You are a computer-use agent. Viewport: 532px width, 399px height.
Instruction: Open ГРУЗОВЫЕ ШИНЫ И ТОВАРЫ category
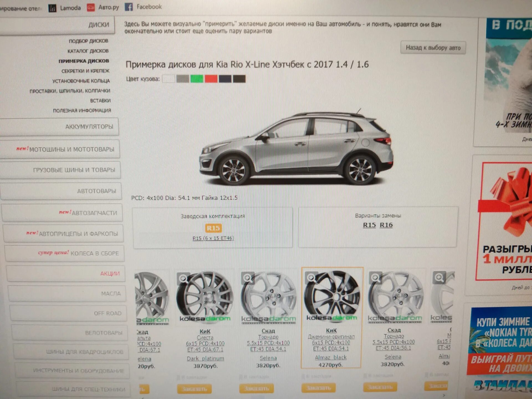point(61,170)
